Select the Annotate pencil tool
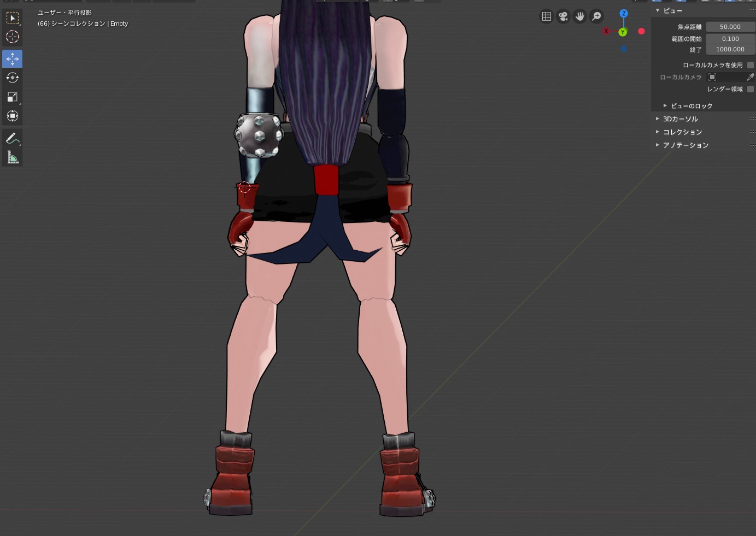The height and width of the screenshot is (536, 756). tap(13, 139)
